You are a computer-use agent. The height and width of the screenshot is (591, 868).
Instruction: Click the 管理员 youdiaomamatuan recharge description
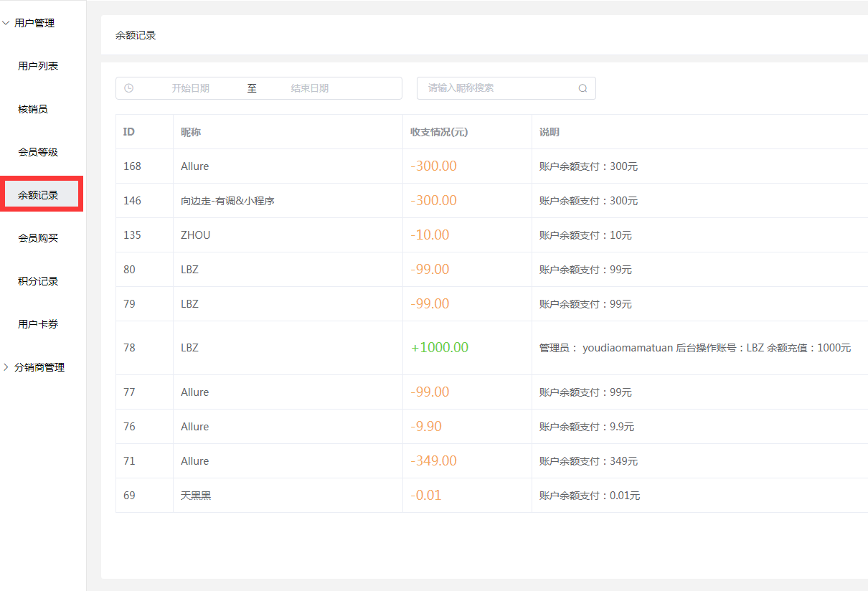coord(695,348)
